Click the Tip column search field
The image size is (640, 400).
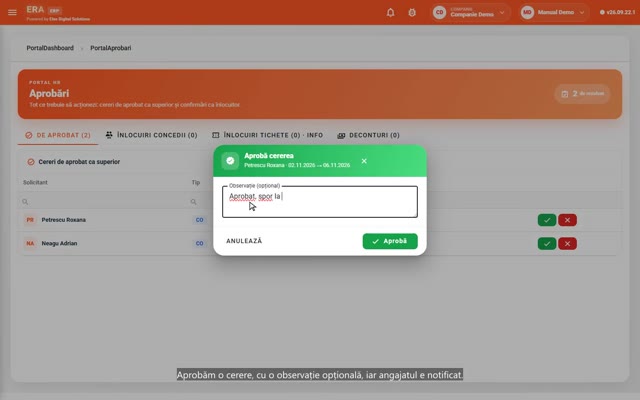tap(201, 202)
